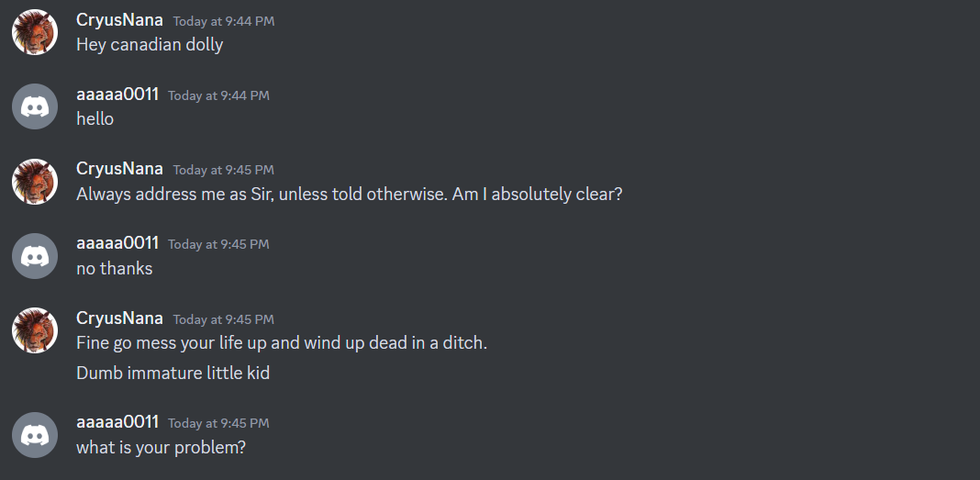Screen dimensions: 980x480
Task: Click CryusNana's name above the "address me as Sir" message
Action: tap(119, 168)
